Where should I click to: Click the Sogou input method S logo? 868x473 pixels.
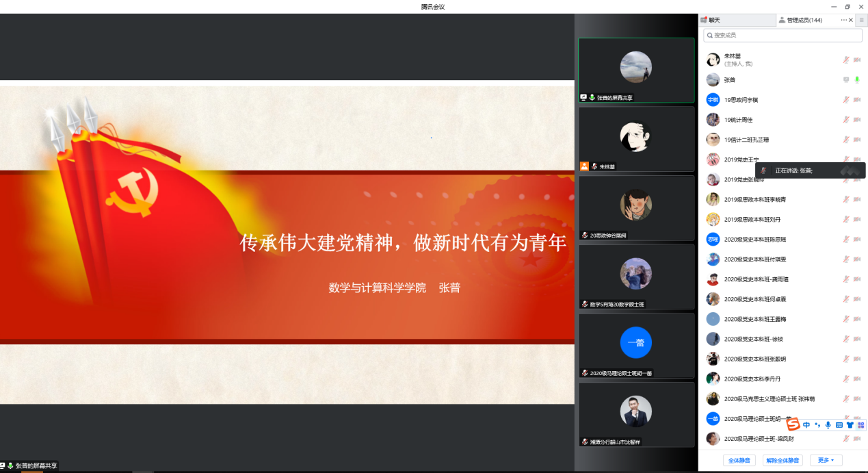pyautogui.click(x=793, y=425)
